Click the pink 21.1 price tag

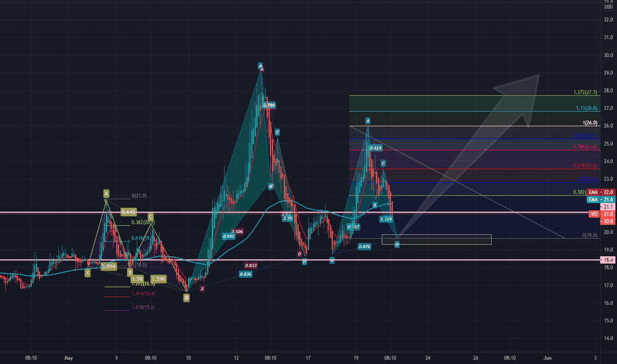(608, 207)
